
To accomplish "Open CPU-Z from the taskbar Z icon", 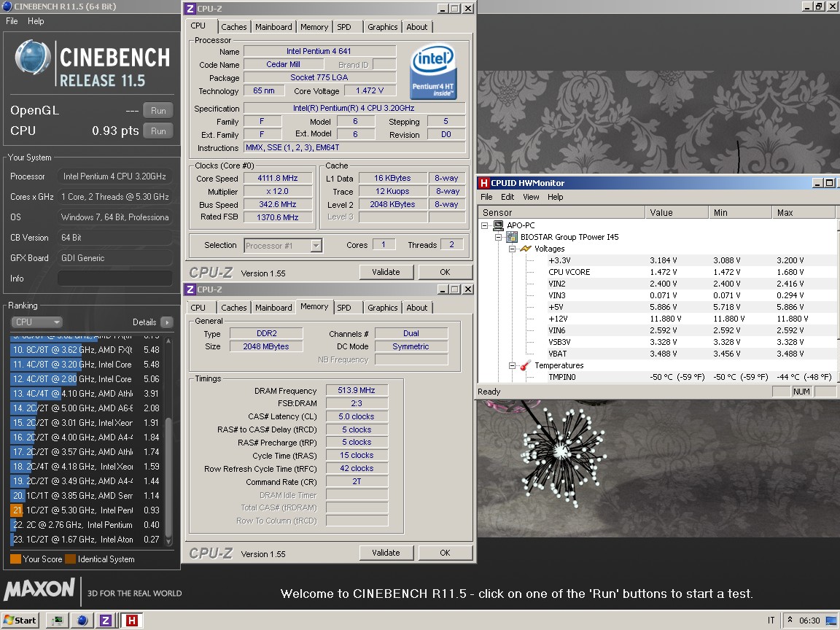I will pos(106,621).
